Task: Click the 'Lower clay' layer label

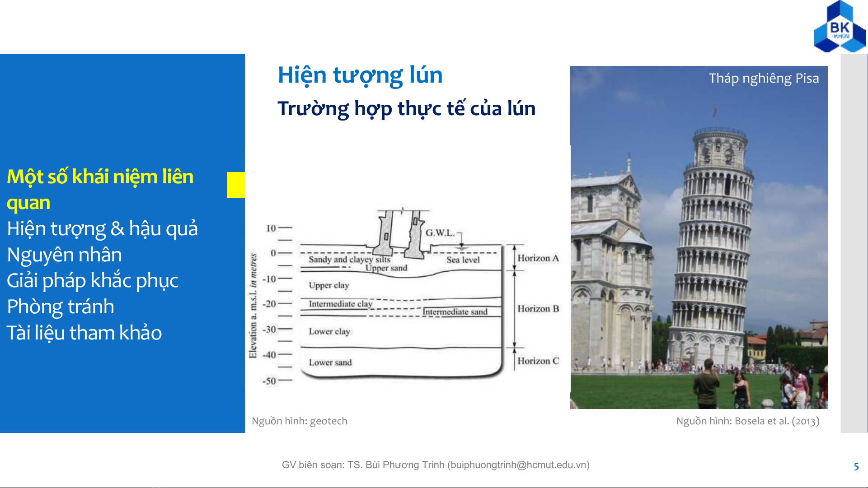Action: click(329, 331)
